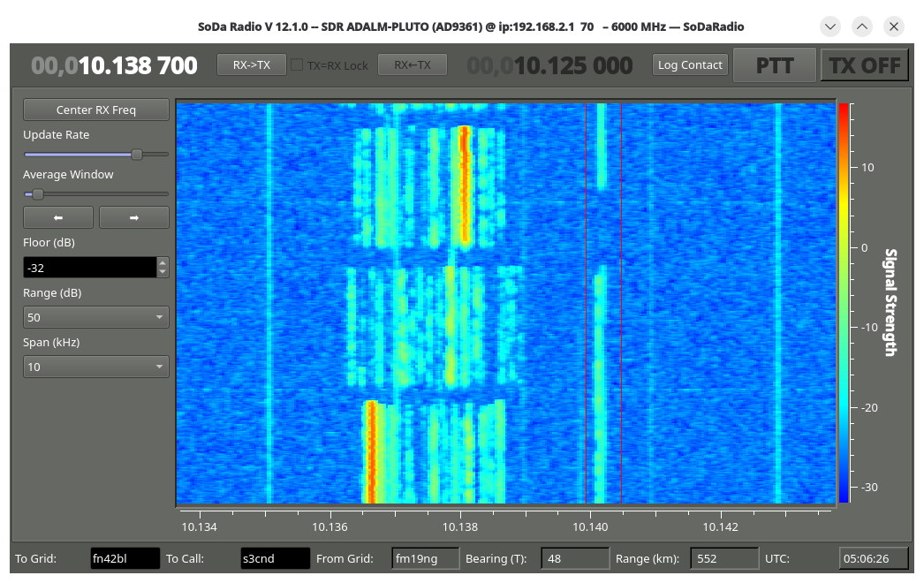This screenshot has height=583, width=924.
Task: Click the window title bar up-chevron maximize icon
Action: coord(862,26)
